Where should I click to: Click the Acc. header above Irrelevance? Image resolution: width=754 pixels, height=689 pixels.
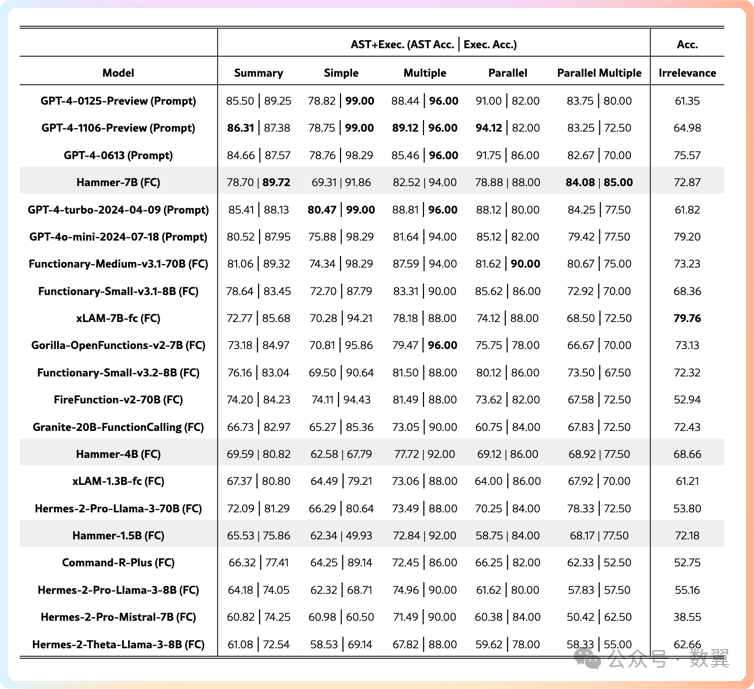[x=687, y=45]
